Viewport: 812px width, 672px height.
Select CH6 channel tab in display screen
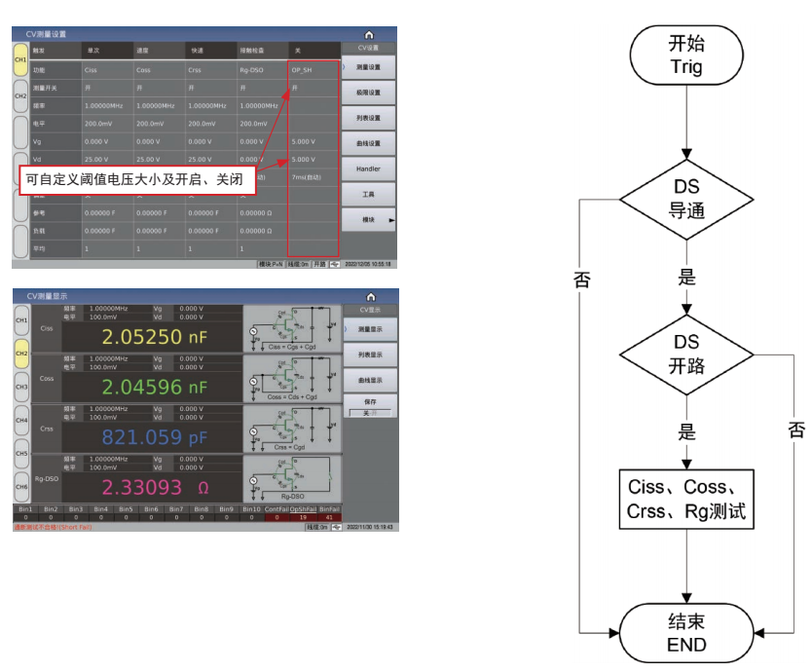[x=20, y=487]
